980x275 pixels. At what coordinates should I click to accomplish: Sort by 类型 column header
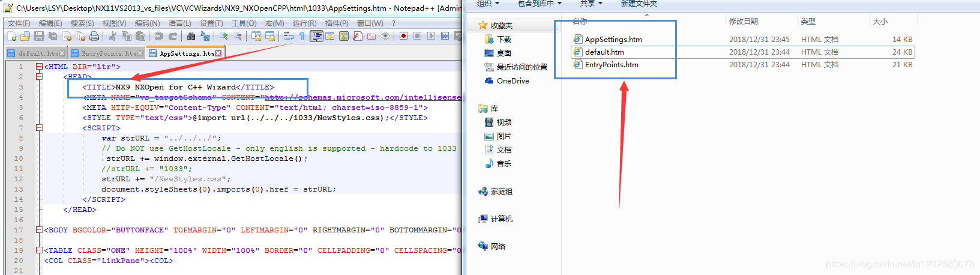coord(808,21)
